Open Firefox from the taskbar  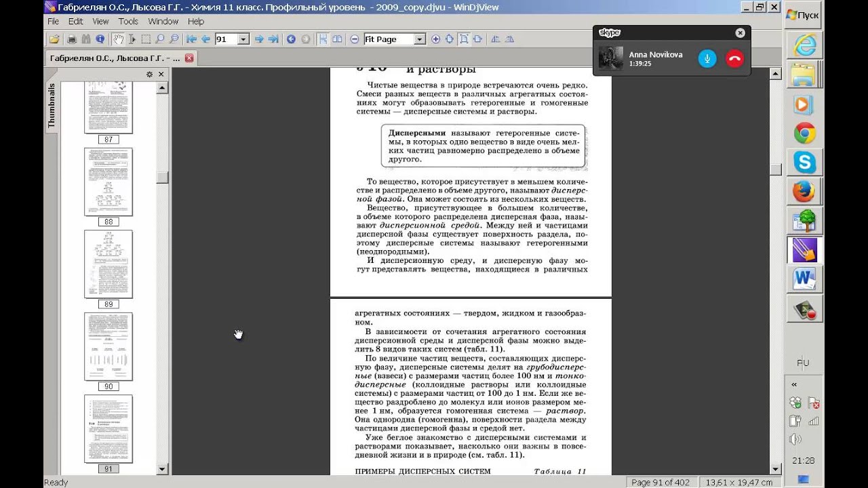click(x=804, y=192)
